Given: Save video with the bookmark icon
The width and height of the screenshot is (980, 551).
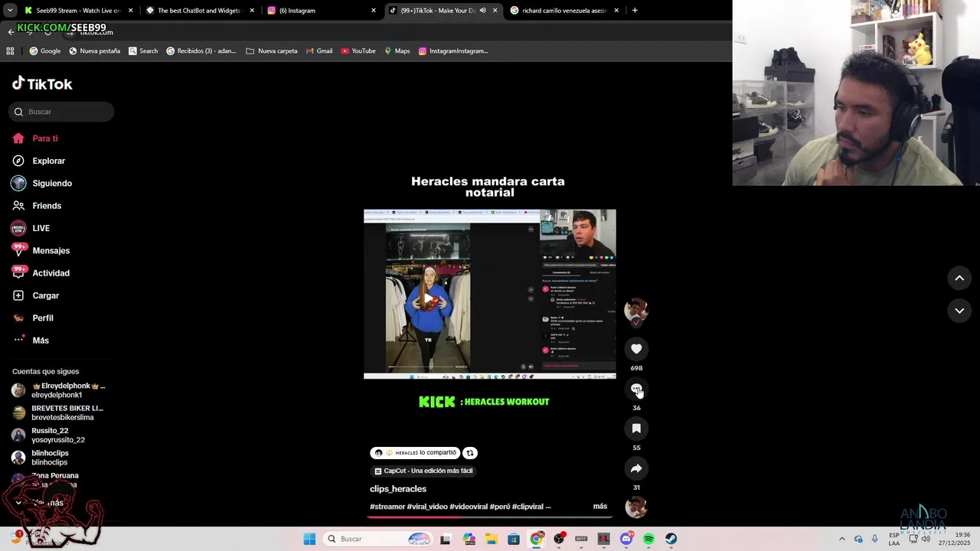Looking at the screenshot, I should point(636,429).
